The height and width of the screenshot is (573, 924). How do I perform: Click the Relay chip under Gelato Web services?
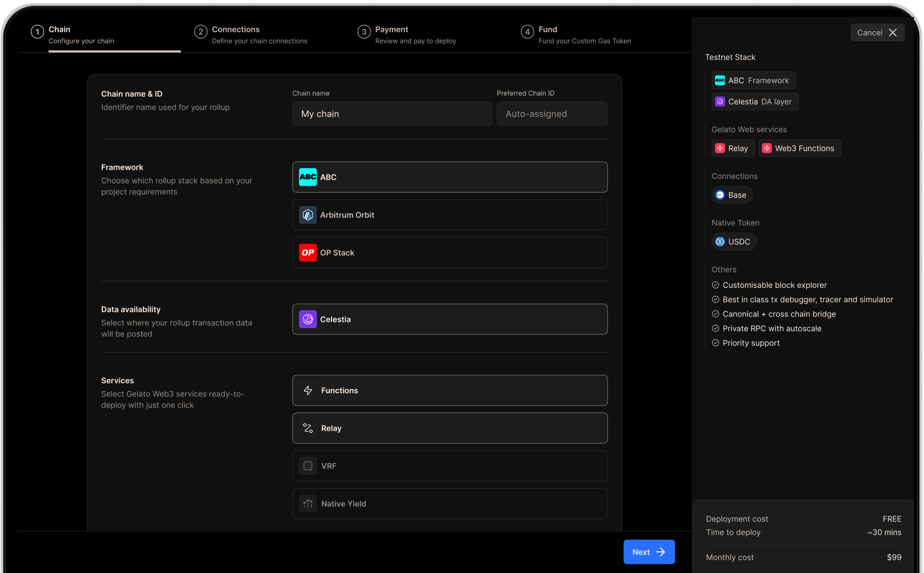coord(733,148)
